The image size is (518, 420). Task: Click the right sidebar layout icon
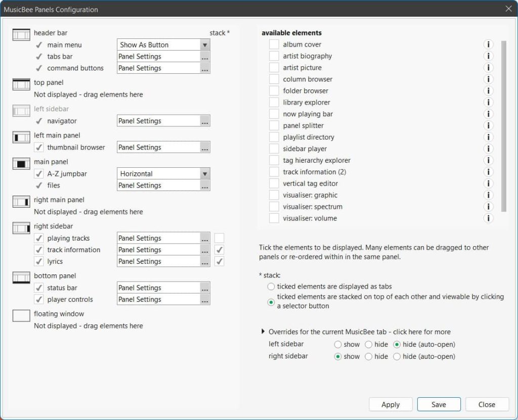[21, 228]
